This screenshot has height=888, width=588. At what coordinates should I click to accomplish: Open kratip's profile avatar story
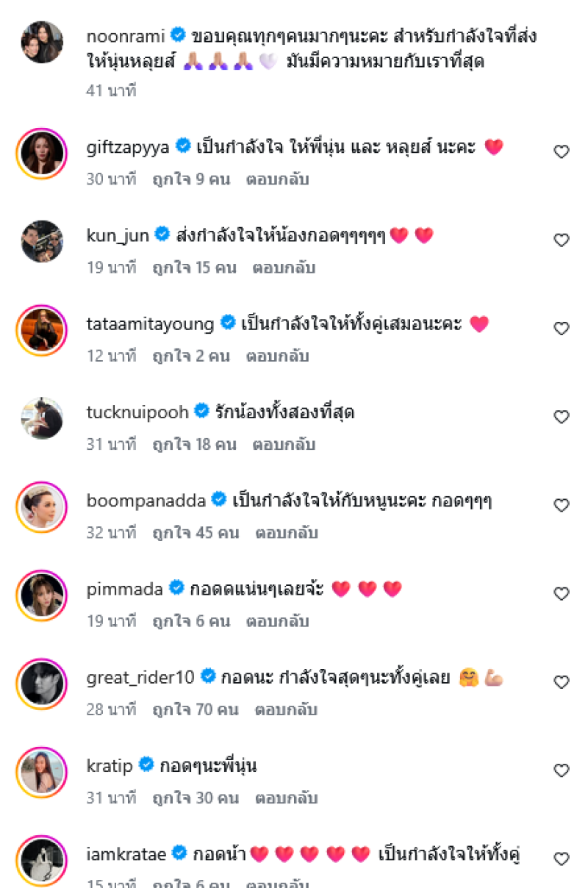[x=42, y=771]
